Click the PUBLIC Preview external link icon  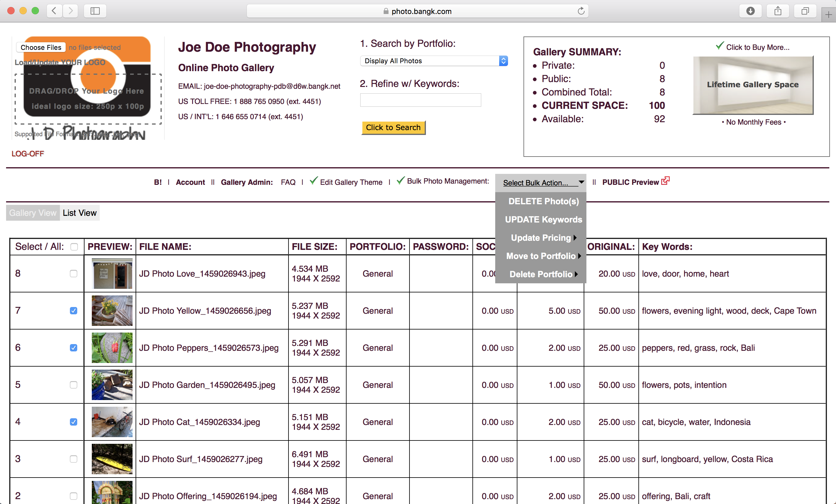click(x=665, y=181)
